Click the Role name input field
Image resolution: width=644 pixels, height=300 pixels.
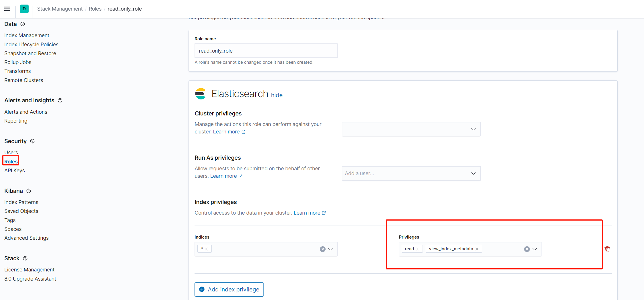(x=266, y=51)
